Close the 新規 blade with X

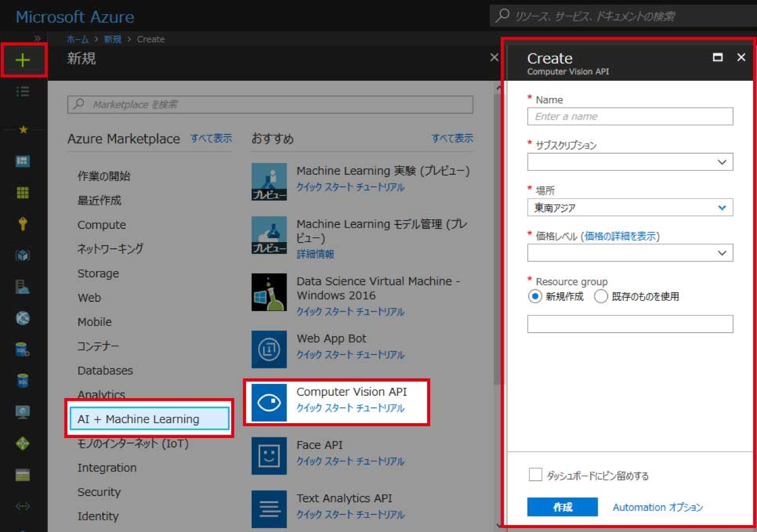tap(494, 57)
